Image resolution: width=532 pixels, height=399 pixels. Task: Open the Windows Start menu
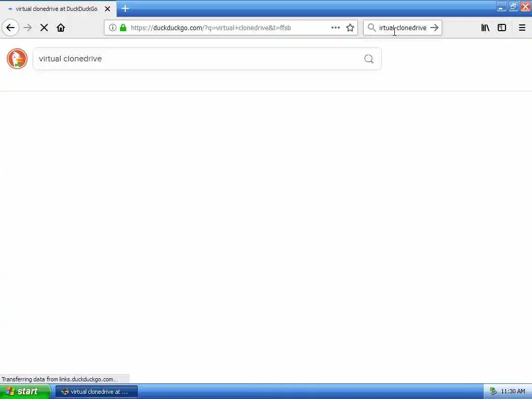[x=25, y=392]
